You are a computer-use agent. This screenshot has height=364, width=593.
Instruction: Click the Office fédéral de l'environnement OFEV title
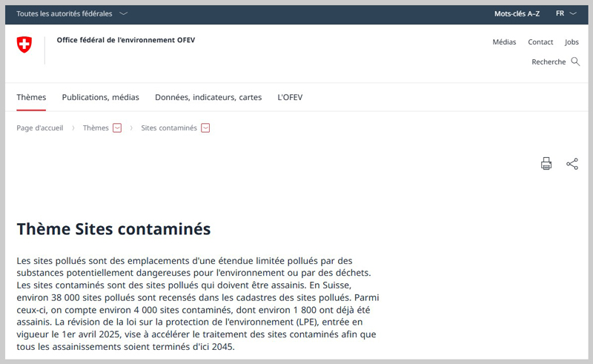pyautogui.click(x=126, y=40)
